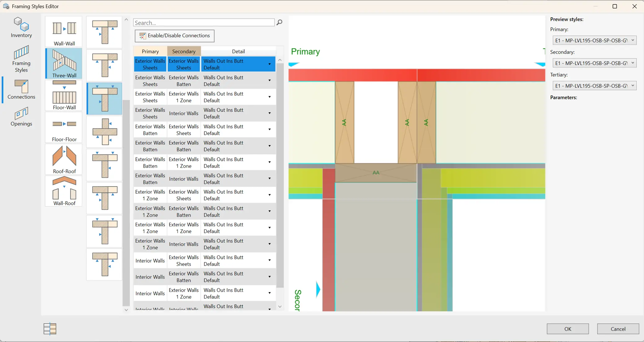Click the Secondary column header
Image resolution: width=644 pixels, height=342 pixels.
(184, 51)
